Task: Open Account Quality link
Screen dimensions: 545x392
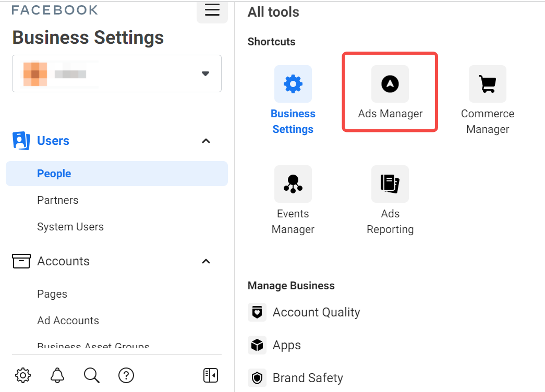Action: coord(316,312)
